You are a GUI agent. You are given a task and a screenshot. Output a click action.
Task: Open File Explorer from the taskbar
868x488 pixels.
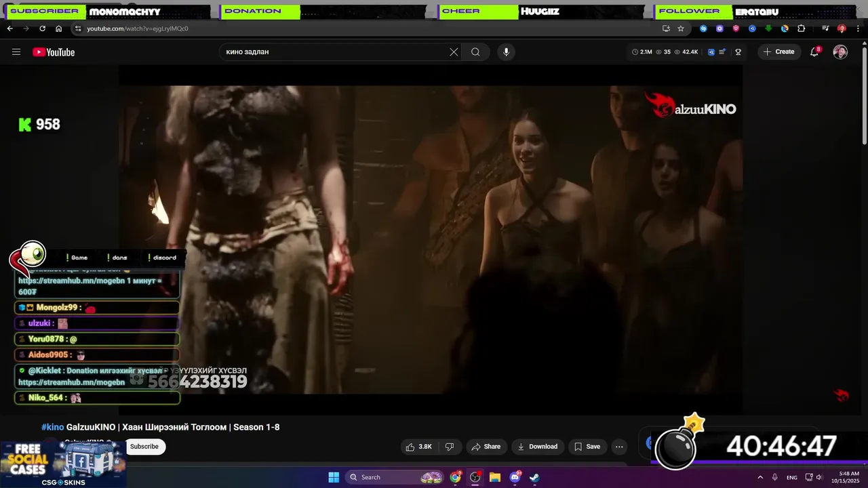[x=495, y=477]
